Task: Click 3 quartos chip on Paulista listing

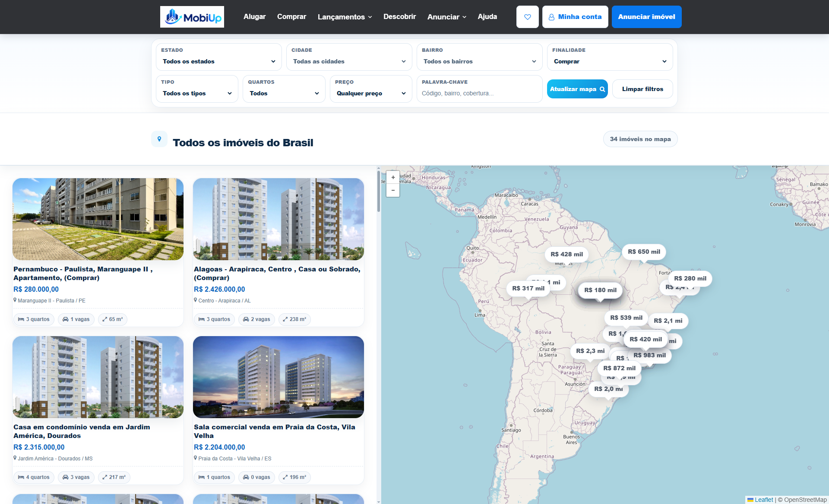Action: [x=34, y=319]
